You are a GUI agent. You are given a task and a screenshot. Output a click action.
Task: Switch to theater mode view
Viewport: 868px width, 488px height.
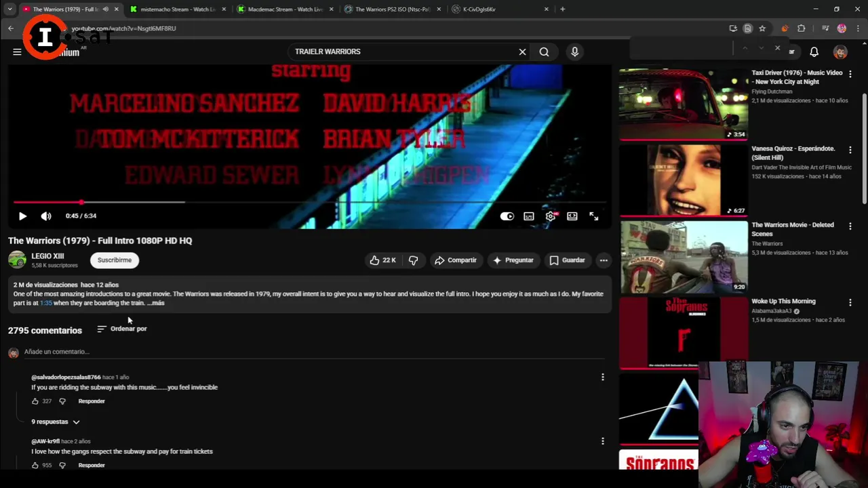coord(572,216)
